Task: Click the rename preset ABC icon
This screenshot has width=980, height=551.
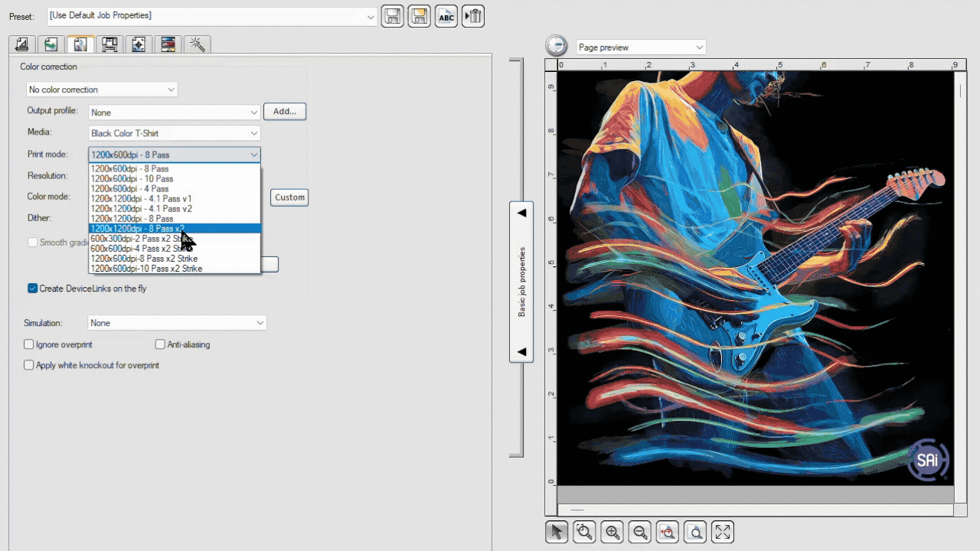Action: pyautogui.click(x=446, y=16)
